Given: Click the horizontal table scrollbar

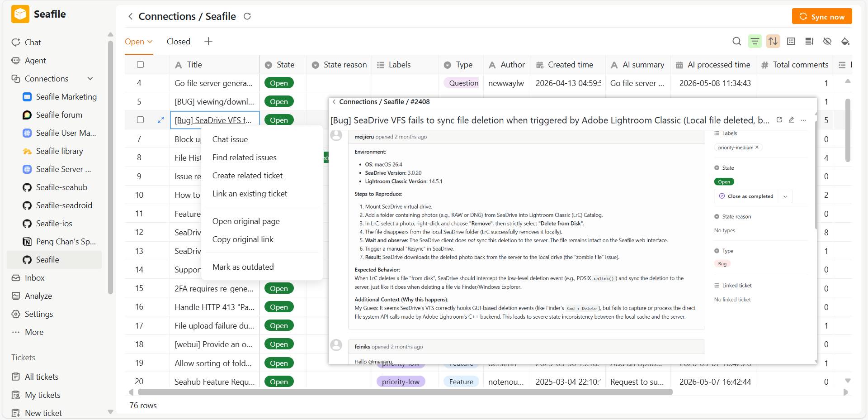Looking at the screenshot, I should pos(405,392).
